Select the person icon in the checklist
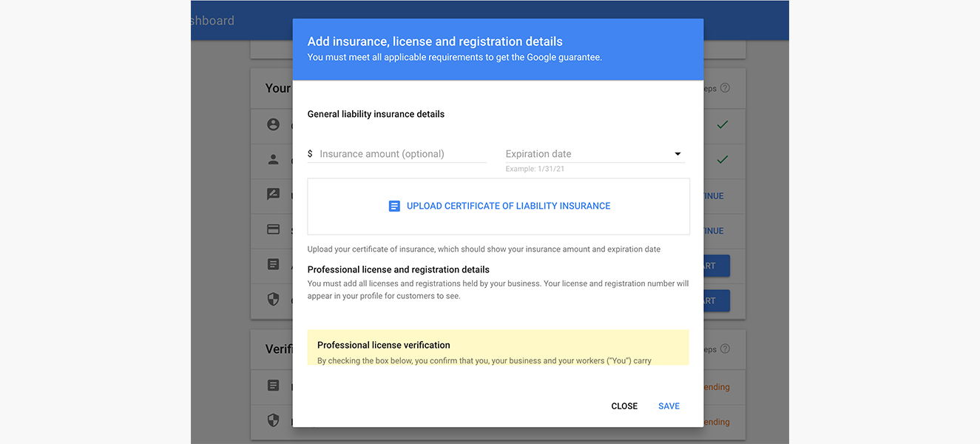The height and width of the screenshot is (444, 980). point(273,161)
